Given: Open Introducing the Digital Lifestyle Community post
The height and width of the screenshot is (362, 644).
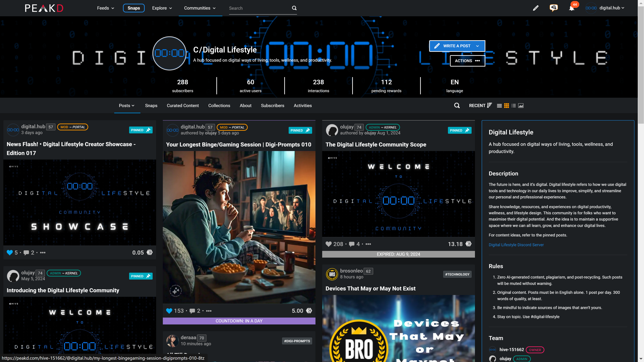Looking at the screenshot, I should point(63,290).
